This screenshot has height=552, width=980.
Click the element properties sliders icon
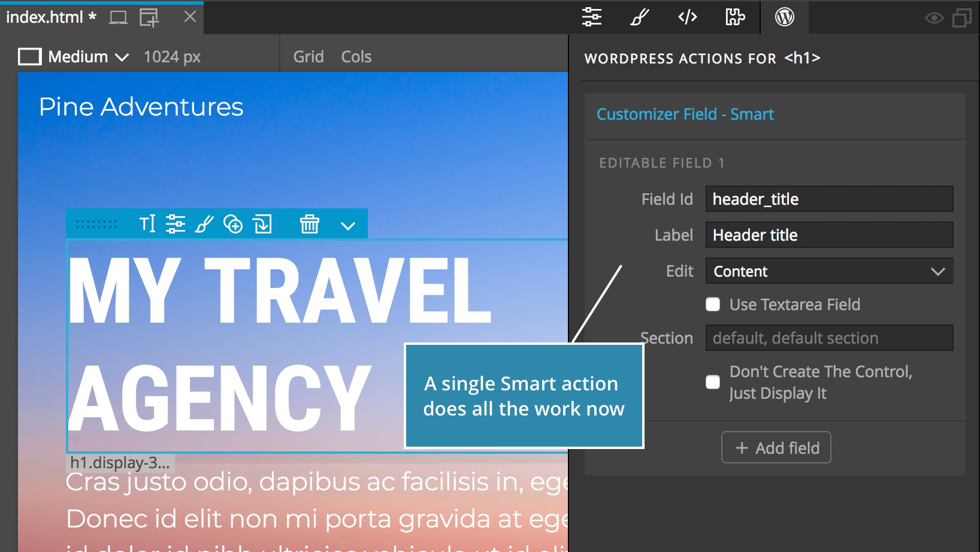(x=176, y=224)
